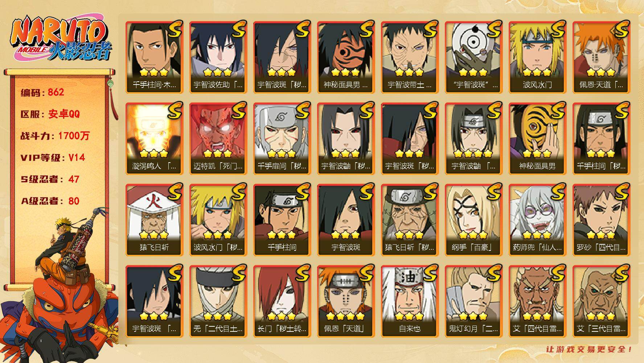
Task: Select the 千手柱间 card with red armor
Action: (x=282, y=220)
